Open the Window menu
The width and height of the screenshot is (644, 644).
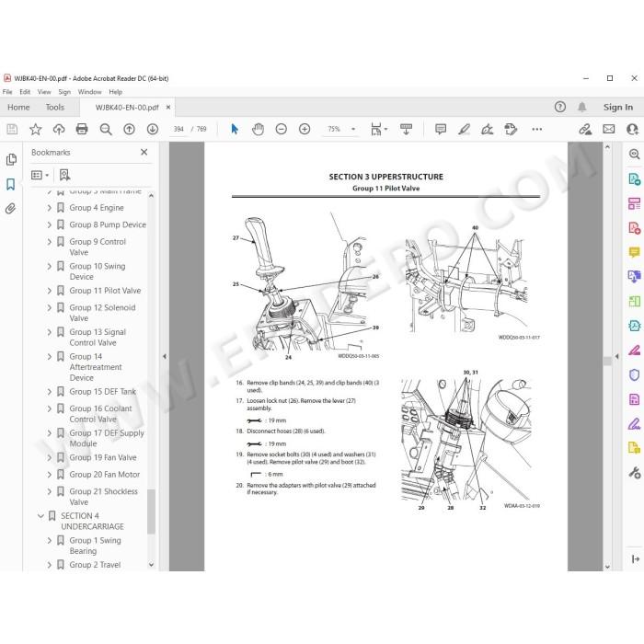(x=89, y=92)
